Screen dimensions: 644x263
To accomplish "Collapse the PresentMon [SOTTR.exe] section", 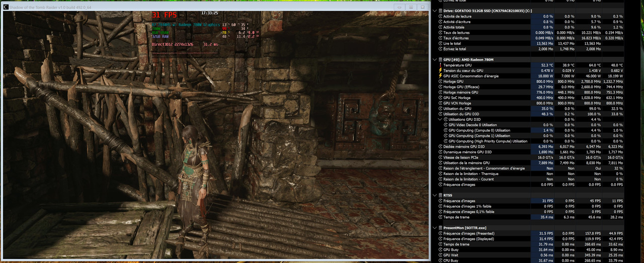I will (435, 228).
